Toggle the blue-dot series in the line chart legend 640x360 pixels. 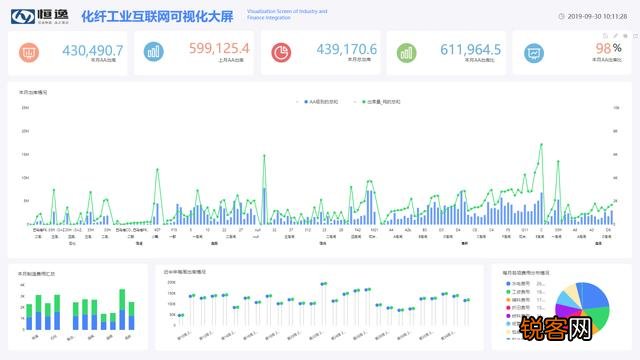321,102
